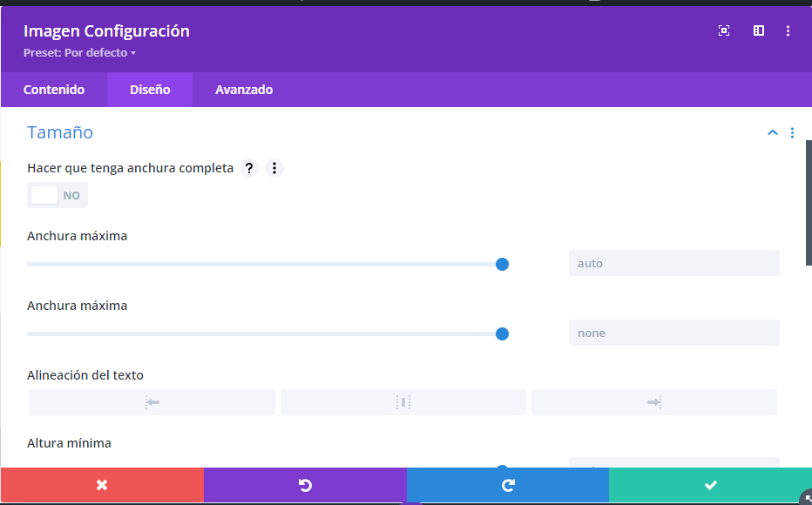Image resolution: width=812 pixels, height=505 pixels.
Task: Open the modal header three-dot menu
Action: 788,31
